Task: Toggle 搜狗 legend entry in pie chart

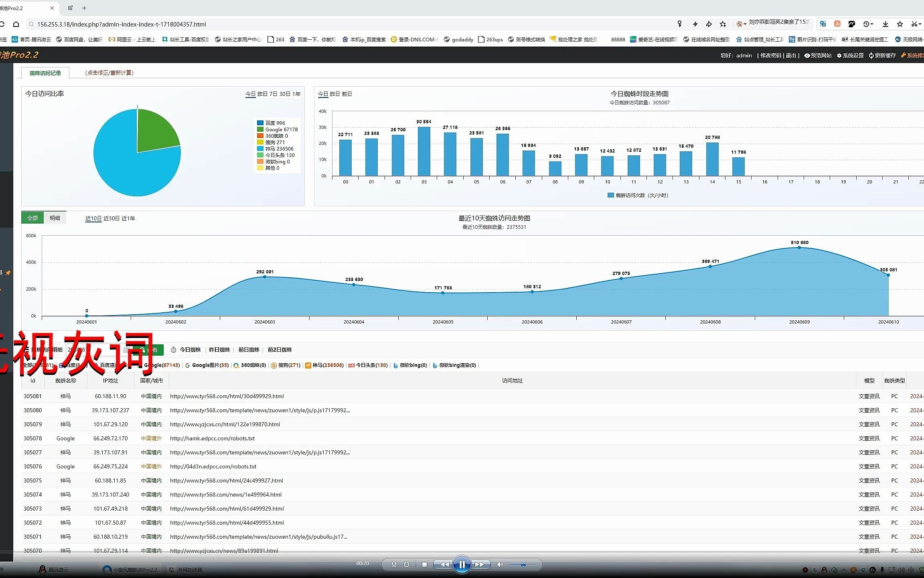Action: (x=271, y=142)
